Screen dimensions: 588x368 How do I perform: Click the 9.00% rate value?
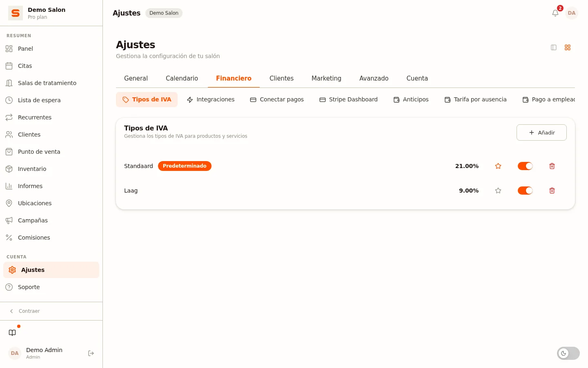click(x=469, y=191)
